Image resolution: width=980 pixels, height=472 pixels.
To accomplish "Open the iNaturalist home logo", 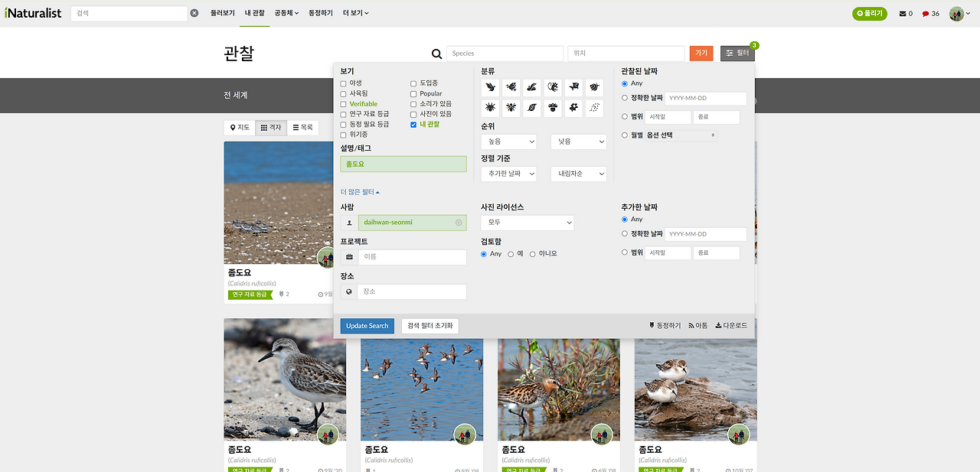I will tap(32, 12).
